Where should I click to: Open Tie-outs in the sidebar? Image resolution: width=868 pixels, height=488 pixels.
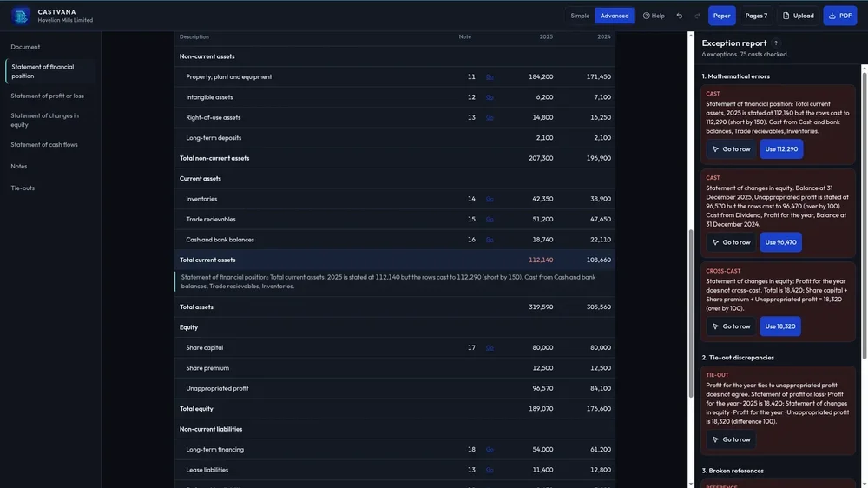coord(23,188)
